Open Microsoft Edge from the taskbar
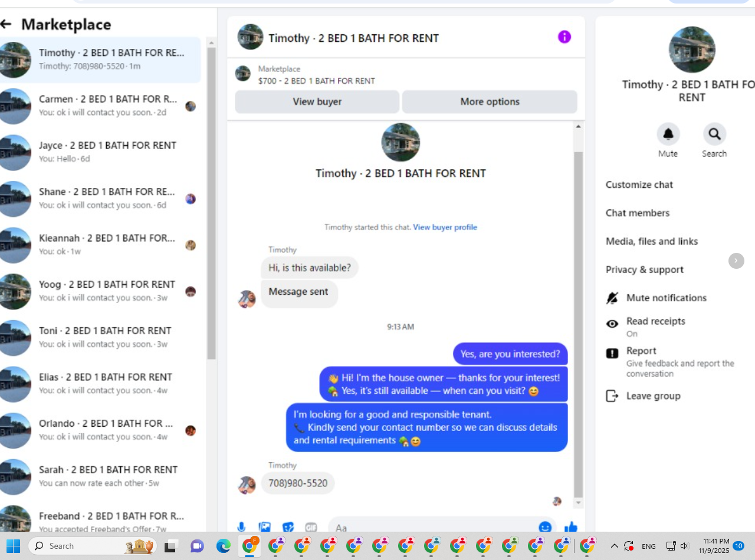Screen dimensions: 755x560 (223, 546)
